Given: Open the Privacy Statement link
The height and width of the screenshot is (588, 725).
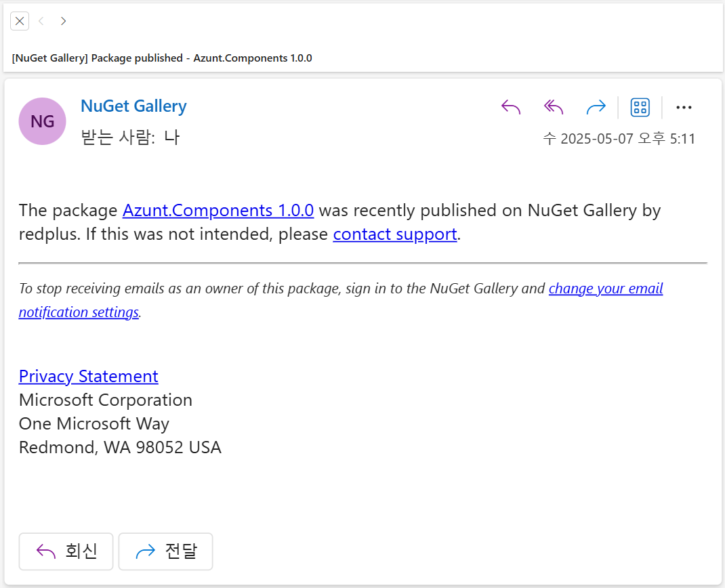Looking at the screenshot, I should 88,376.
